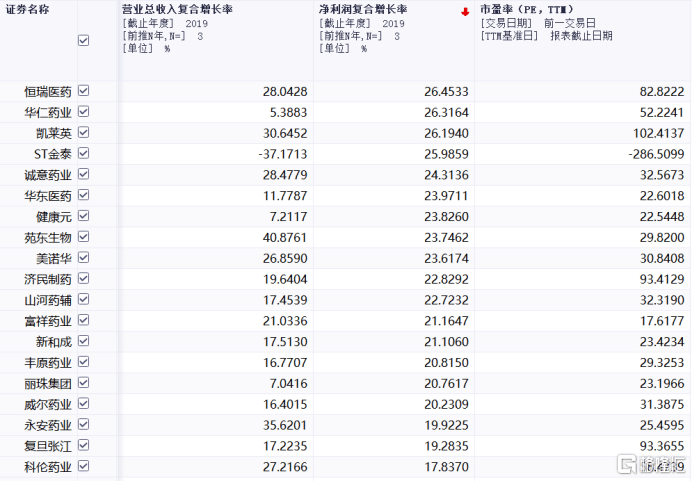Screen dimensions: 692x481
Task: Click the 市盈率(PE,TTM) column header
Action: click(527, 9)
